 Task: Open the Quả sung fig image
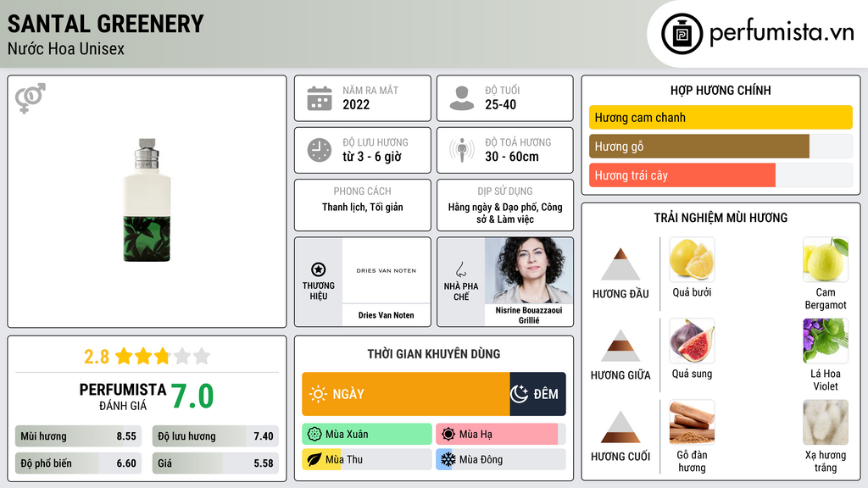pyautogui.click(x=692, y=341)
